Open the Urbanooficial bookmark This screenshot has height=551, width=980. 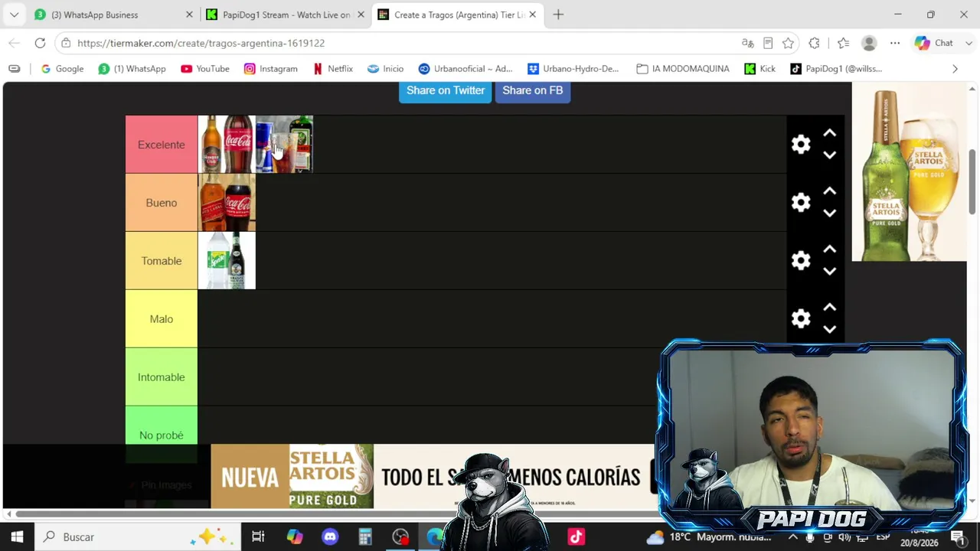coord(465,69)
